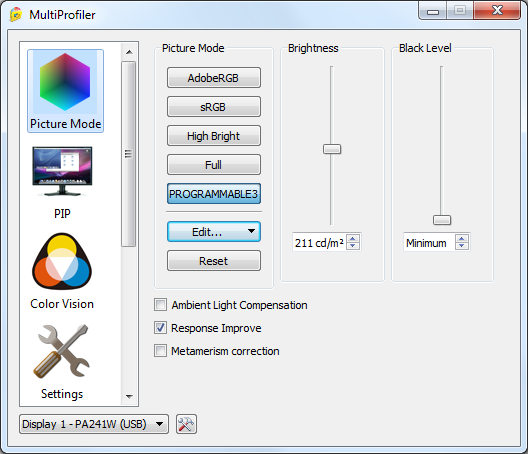Click the sidebar scroll down arrow
528x454 pixels.
click(x=129, y=396)
